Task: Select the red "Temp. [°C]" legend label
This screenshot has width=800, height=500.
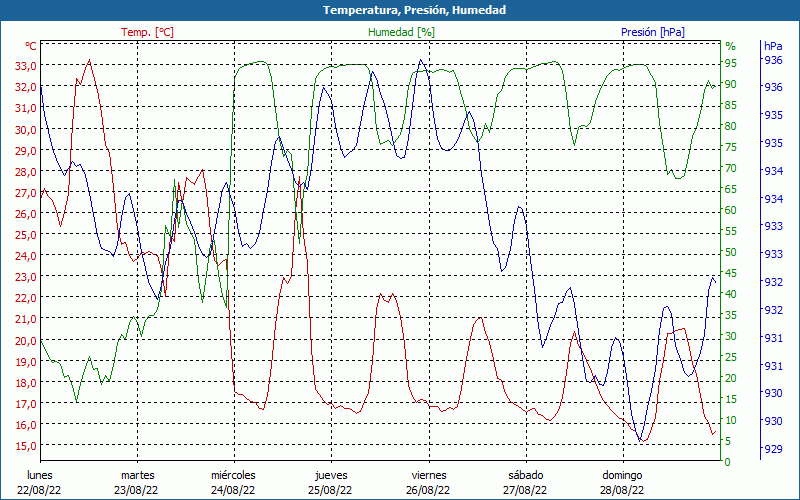Action: (x=147, y=32)
